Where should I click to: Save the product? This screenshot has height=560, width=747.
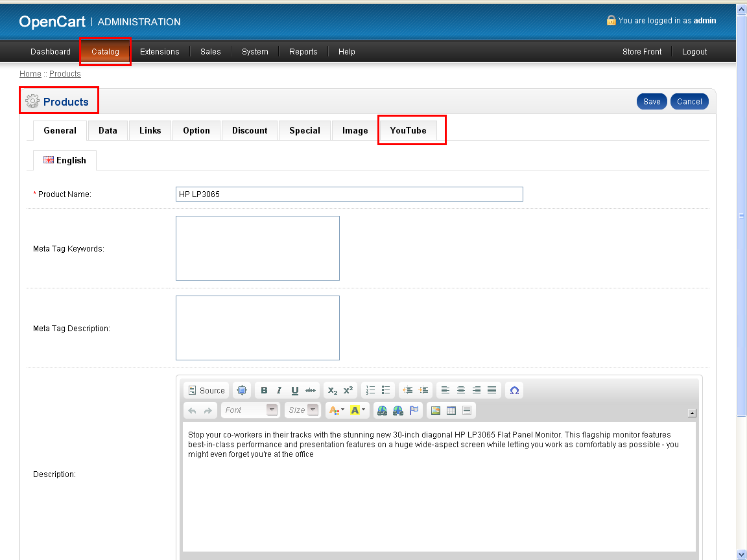(652, 101)
